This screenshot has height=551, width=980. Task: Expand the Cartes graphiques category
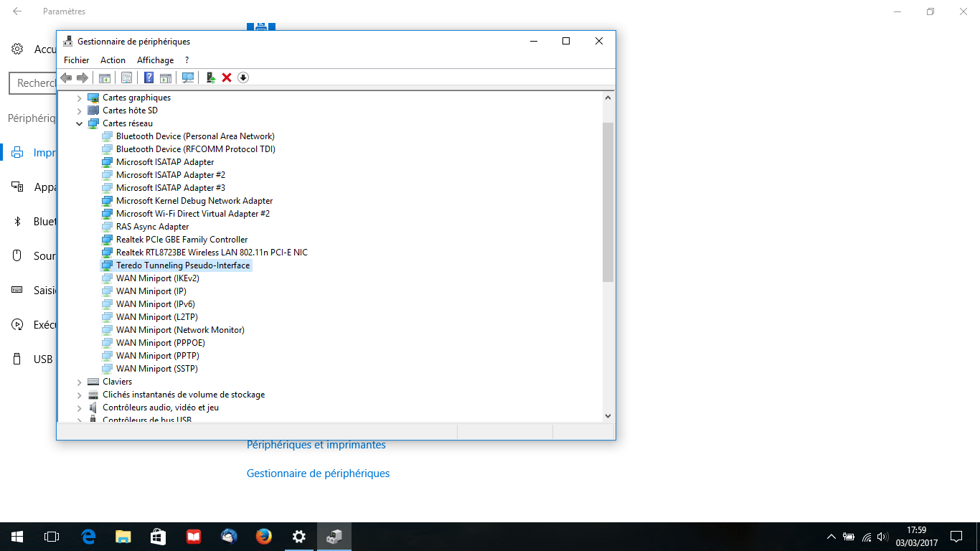[x=79, y=98]
